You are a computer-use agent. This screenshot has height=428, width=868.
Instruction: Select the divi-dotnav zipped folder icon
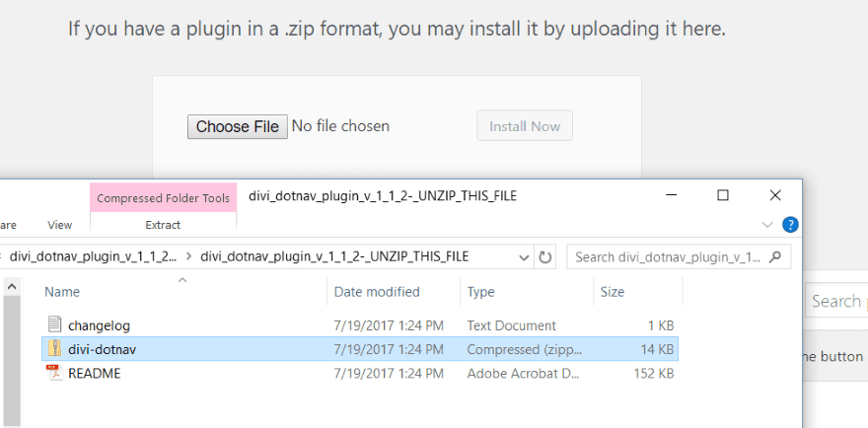pos(54,349)
